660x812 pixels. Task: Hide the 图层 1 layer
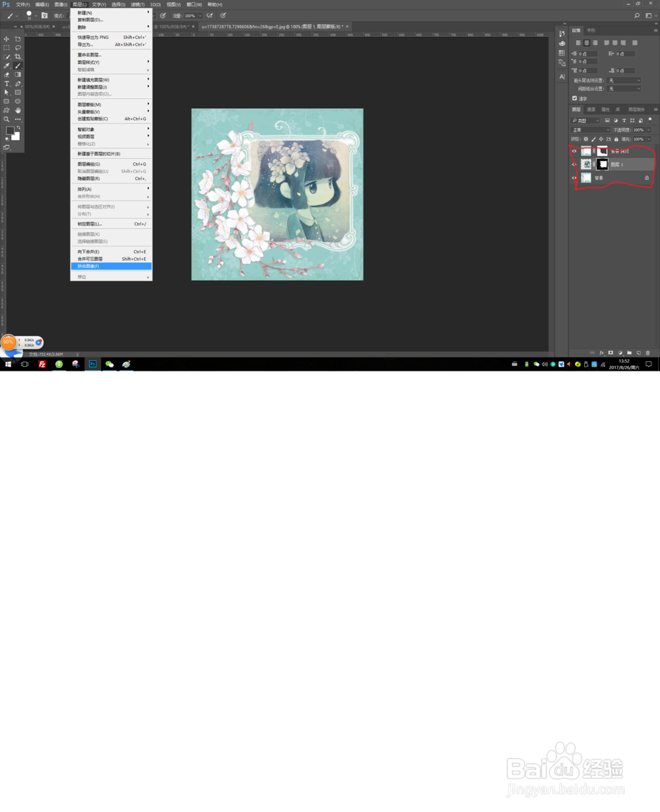(574, 164)
